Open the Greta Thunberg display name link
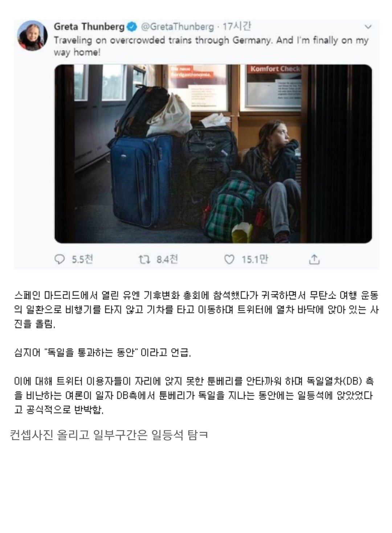Viewport: 392px width, 533px height. (89, 27)
